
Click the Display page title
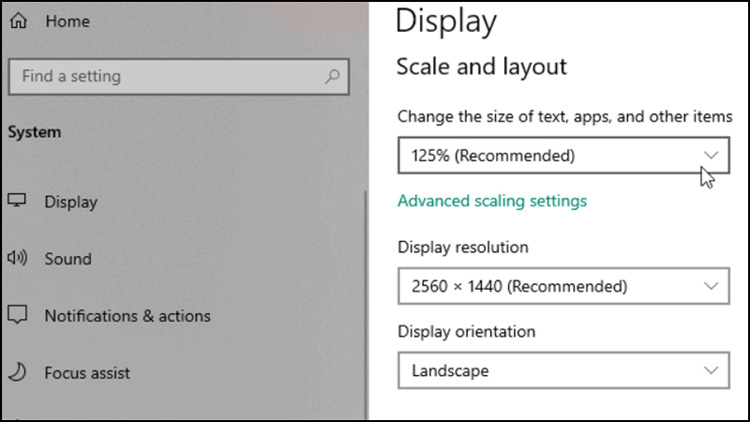(x=446, y=22)
